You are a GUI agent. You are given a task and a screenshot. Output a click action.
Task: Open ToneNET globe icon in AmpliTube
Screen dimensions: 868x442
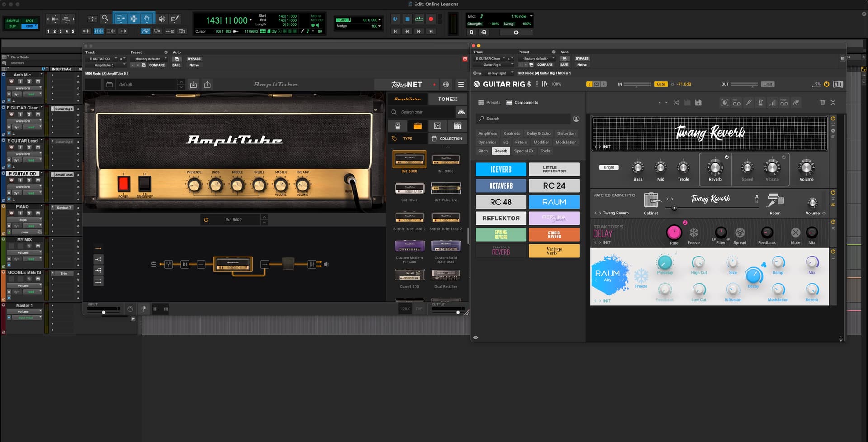tap(446, 85)
